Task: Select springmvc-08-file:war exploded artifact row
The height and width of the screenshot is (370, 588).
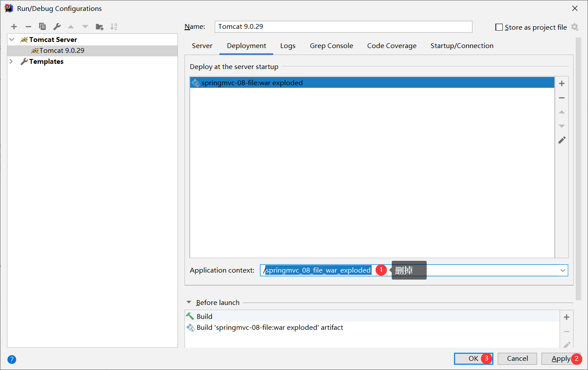Action: 372,83
